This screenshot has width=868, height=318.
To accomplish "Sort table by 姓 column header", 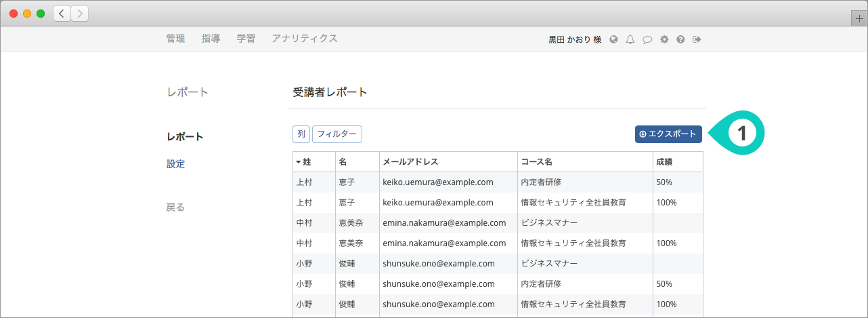I will [x=307, y=161].
